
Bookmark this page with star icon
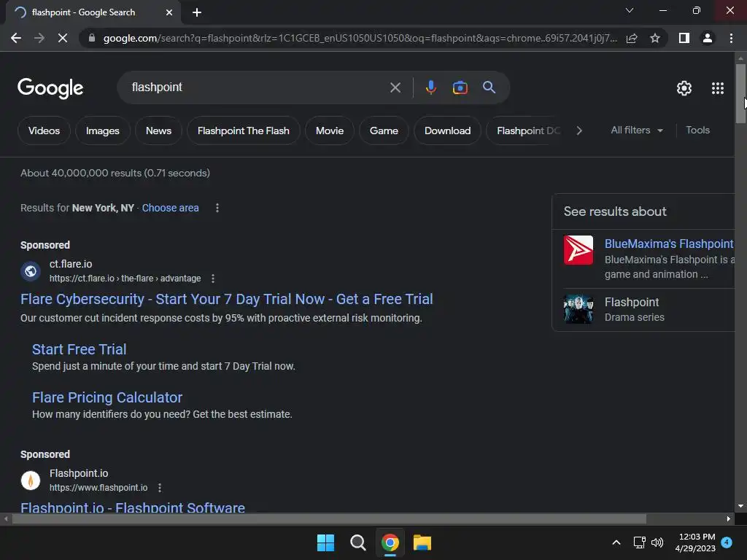click(655, 38)
